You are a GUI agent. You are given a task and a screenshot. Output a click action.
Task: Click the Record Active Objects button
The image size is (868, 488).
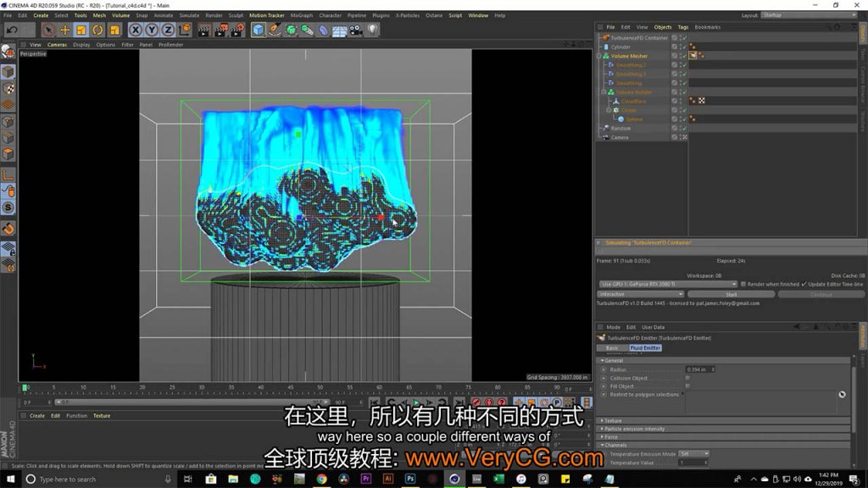point(476,402)
